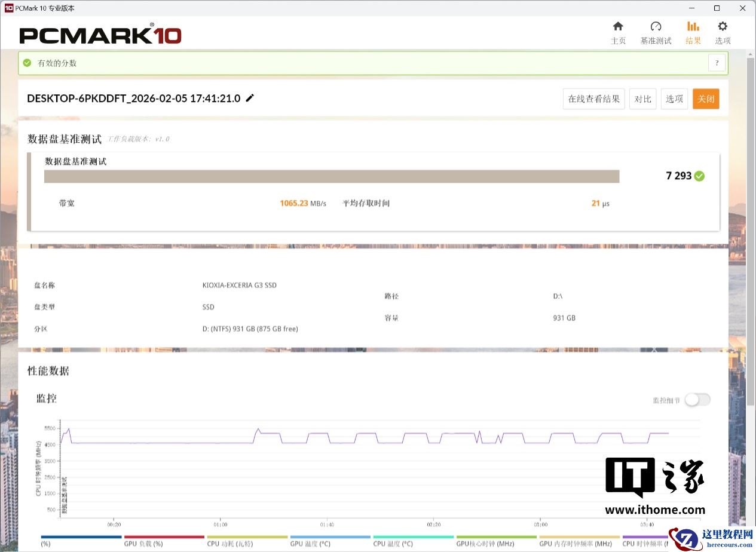756x552 pixels.
Task: Select the 结果 results tab
Action: coord(693,33)
